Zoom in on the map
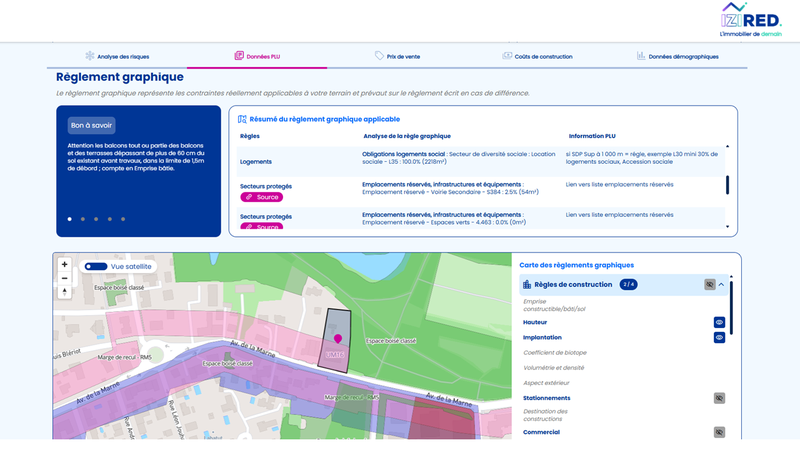Image resolution: width=800 pixels, height=450 pixels. click(x=65, y=265)
